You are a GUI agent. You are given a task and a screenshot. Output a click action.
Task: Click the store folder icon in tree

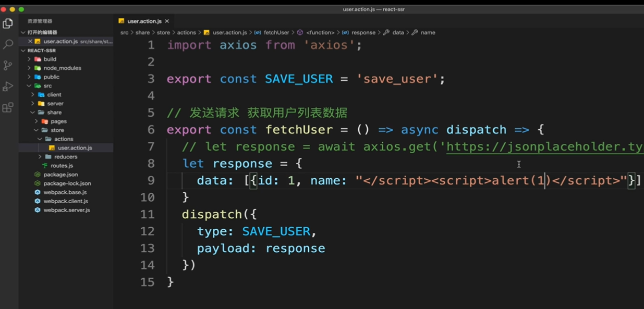coord(45,130)
